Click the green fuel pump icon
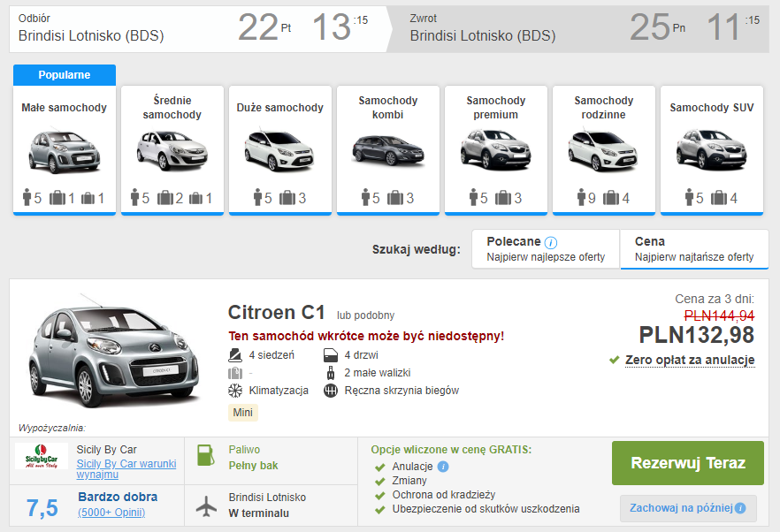This screenshot has height=532, width=780. click(205, 456)
